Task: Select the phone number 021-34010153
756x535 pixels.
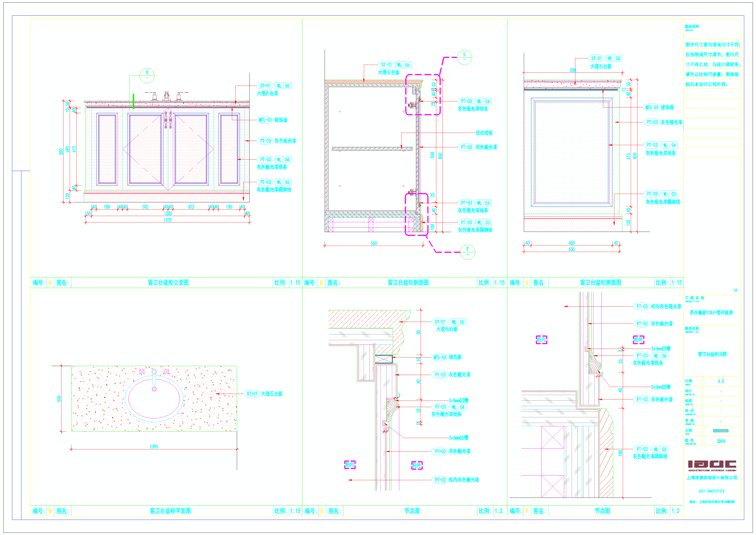Action: click(711, 491)
